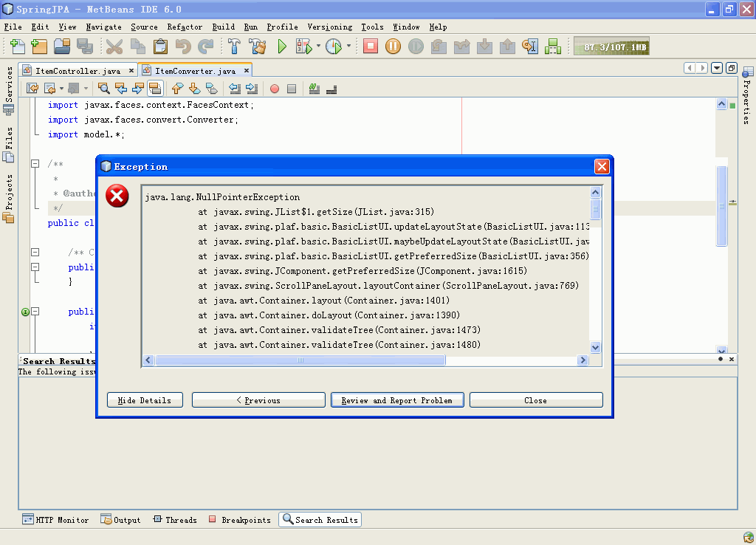Click the Close button in Exception dialog
Viewport: 756px width, 545px height.
coord(536,400)
